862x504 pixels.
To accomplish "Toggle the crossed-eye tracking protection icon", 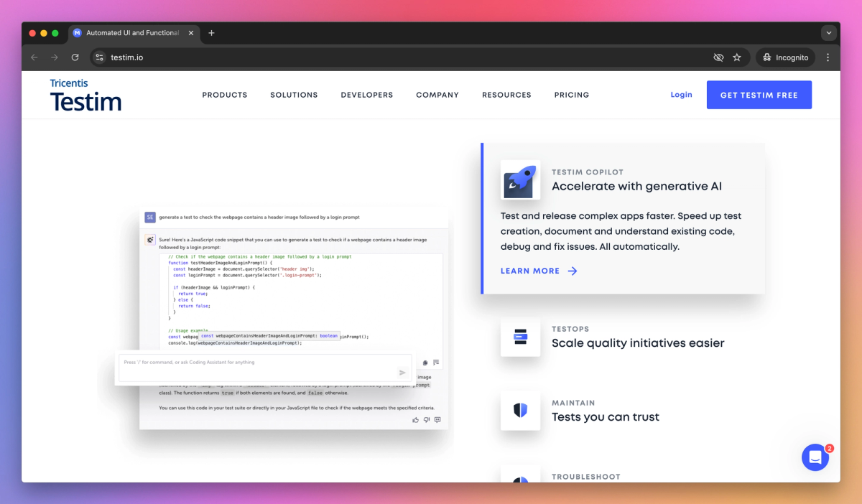I will pyautogui.click(x=718, y=57).
